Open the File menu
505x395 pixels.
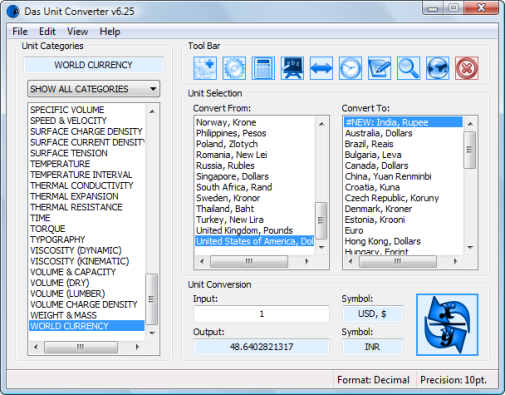[20, 32]
